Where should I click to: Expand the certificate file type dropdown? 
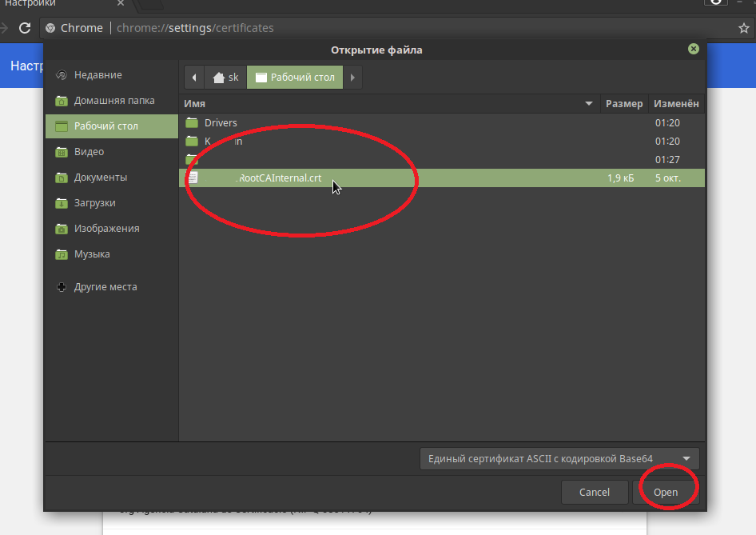coord(559,459)
